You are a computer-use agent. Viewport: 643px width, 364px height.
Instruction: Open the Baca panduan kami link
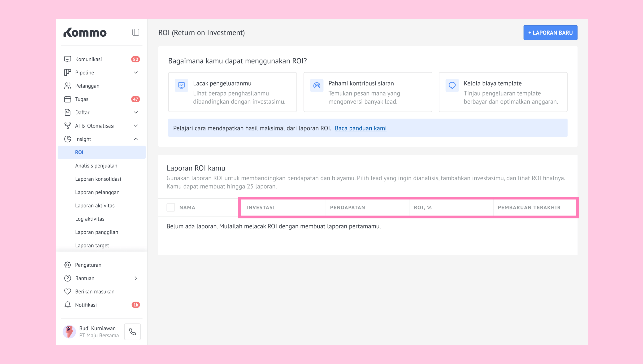[361, 128]
